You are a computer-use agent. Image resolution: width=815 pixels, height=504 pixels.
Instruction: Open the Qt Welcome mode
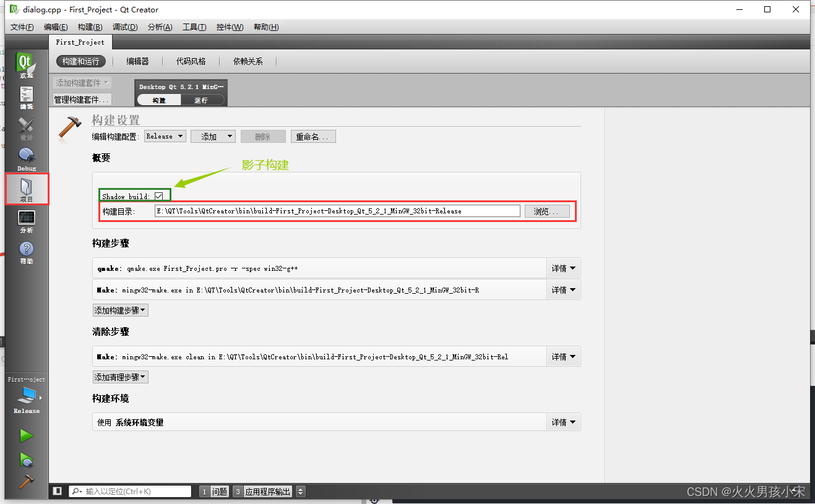[x=26, y=65]
